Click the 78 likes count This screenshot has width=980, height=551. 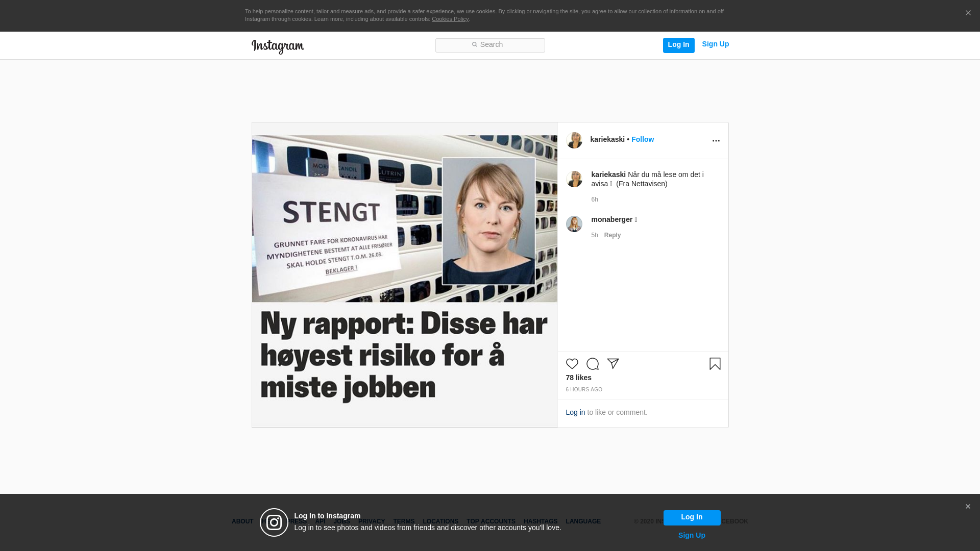(578, 378)
